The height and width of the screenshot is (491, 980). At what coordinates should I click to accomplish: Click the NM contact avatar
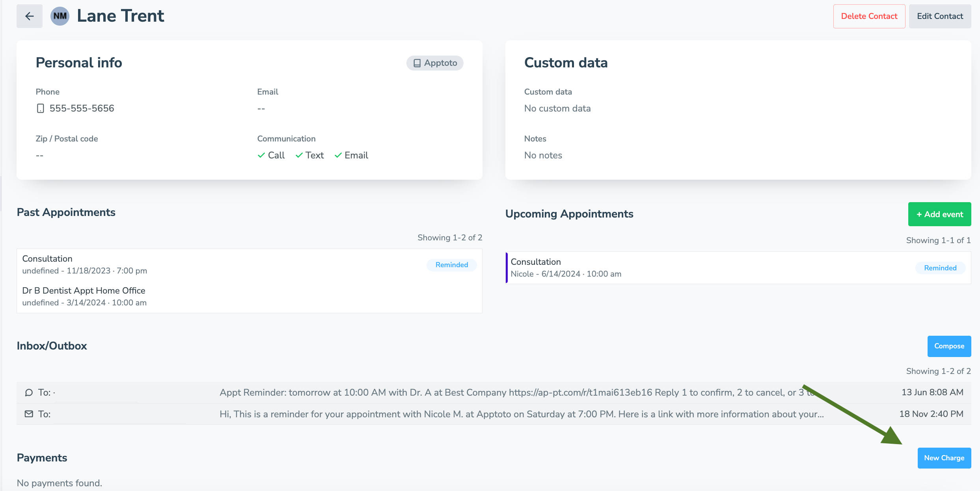(x=59, y=16)
